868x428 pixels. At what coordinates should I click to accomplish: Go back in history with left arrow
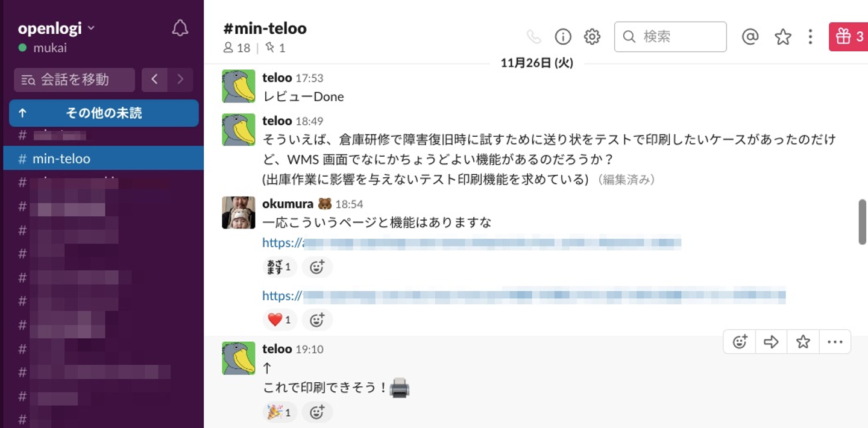[x=155, y=79]
